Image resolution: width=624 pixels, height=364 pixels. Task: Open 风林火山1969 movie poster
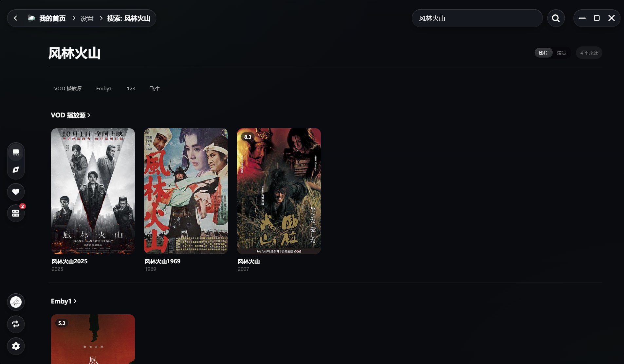tap(186, 191)
